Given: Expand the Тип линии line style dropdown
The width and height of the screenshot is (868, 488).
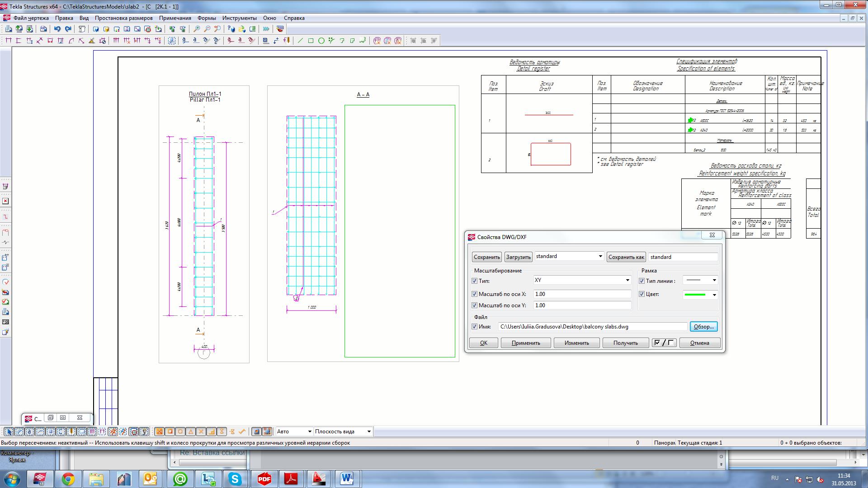Looking at the screenshot, I should [714, 281].
